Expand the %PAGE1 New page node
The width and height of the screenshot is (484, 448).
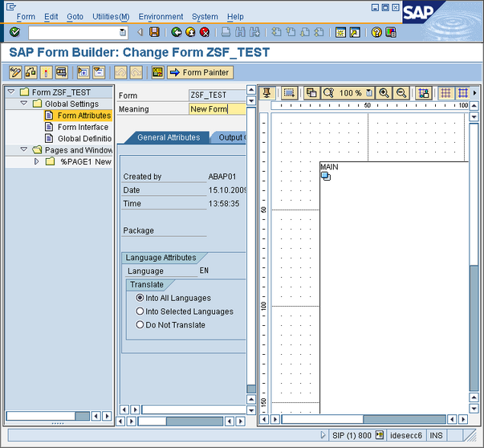pyautogui.click(x=36, y=161)
